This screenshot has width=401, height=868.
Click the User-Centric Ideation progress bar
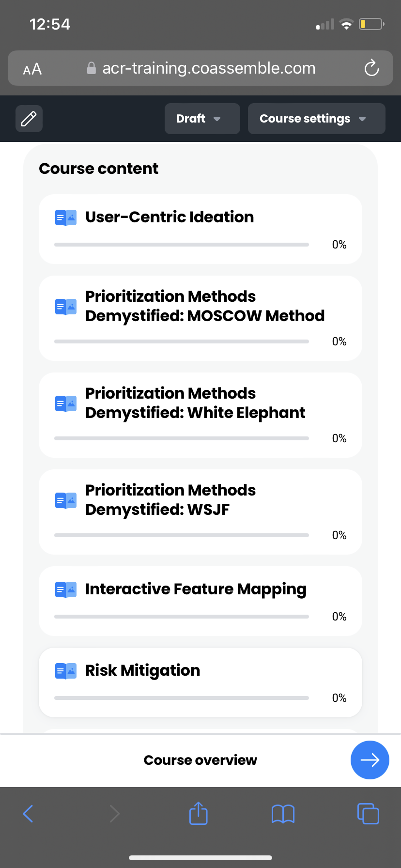(x=182, y=245)
